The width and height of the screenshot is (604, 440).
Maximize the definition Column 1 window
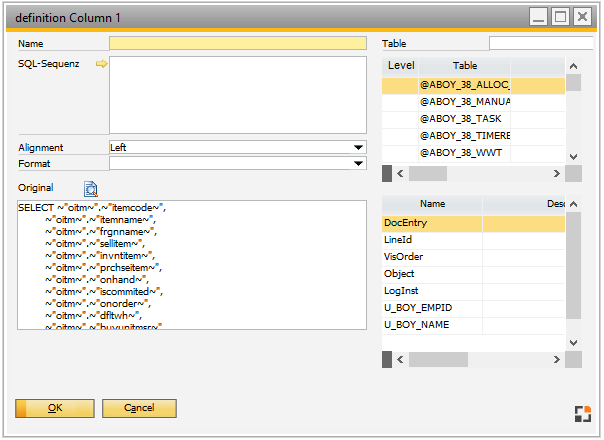click(x=561, y=17)
